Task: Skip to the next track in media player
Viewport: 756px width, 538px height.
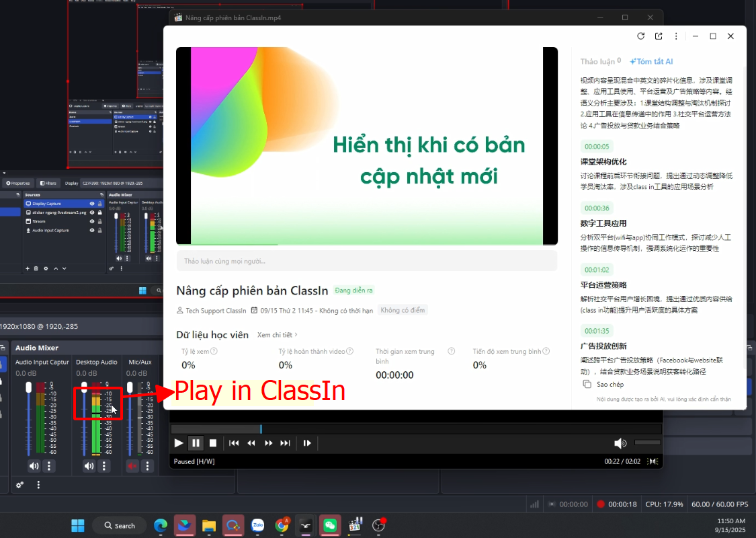Action: tap(286, 443)
